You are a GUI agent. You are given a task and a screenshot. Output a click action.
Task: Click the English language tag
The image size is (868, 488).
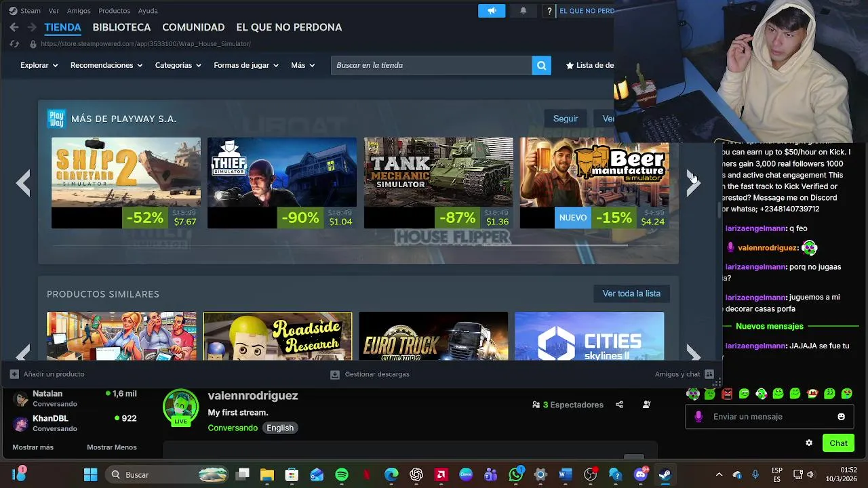coord(280,428)
